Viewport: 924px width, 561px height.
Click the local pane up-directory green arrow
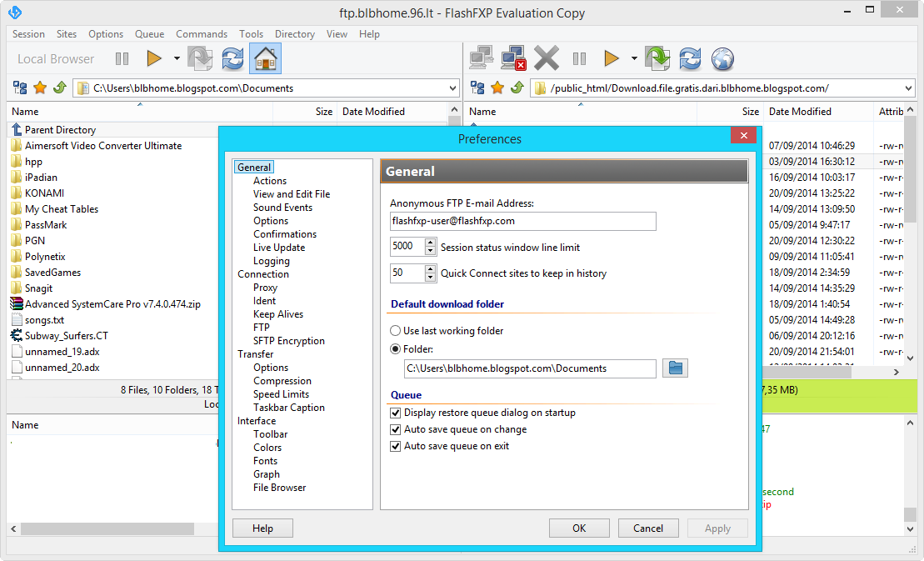pyautogui.click(x=59, y=88)
